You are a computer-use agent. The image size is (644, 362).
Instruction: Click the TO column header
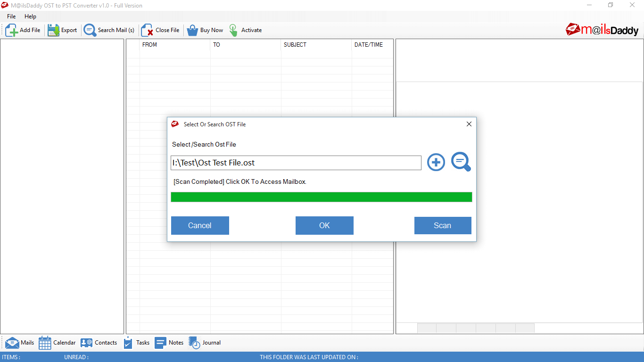pyautogui.click(x=246, y=45)
